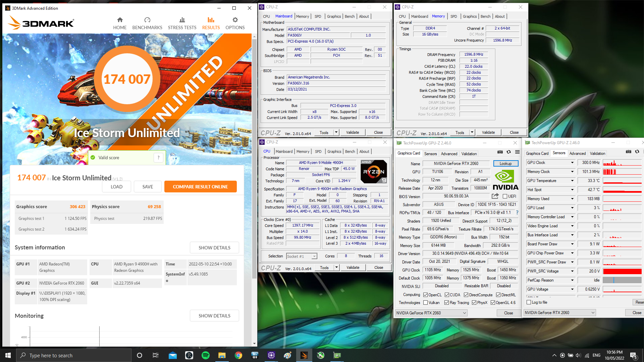644x362 pixels.
Task: Expand the Board Power Draw sensor dropdown
Action: [572, 244]
